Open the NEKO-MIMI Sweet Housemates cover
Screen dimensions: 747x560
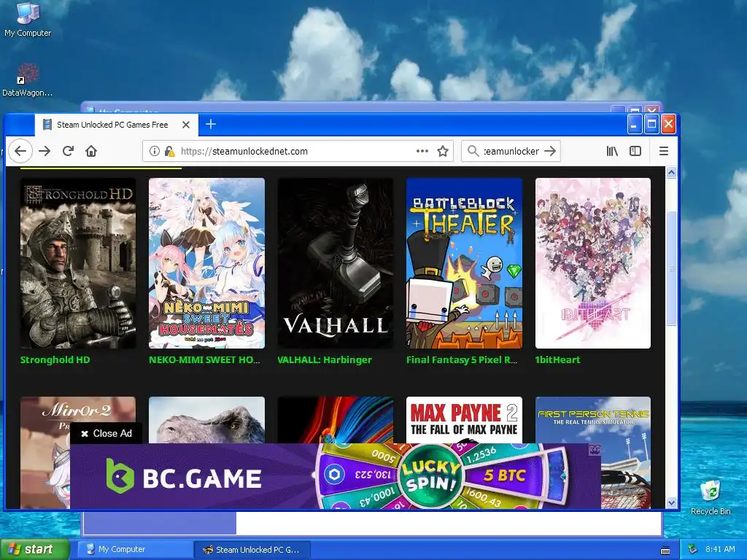206,262
